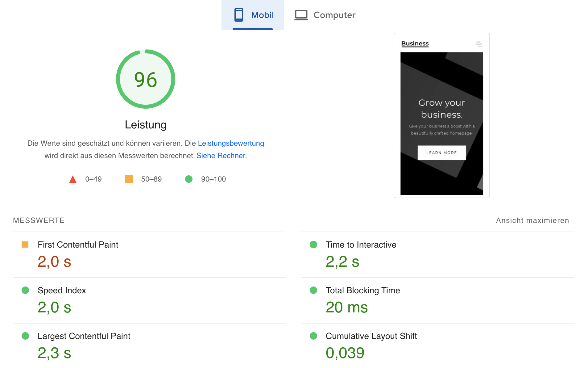This screenshot has height=368, width=588.
Task: Click the green dot next to Total Blocking Time
Action: [x=313, y=290]
